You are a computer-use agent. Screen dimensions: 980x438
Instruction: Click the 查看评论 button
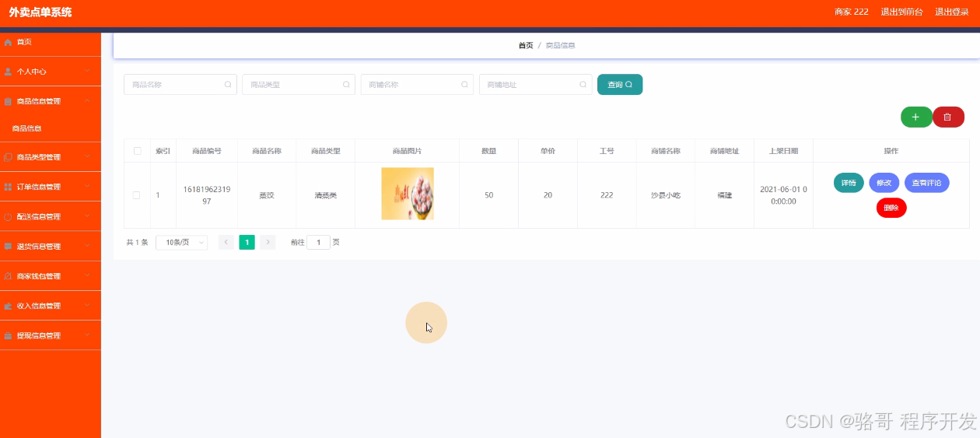point(926,183)
